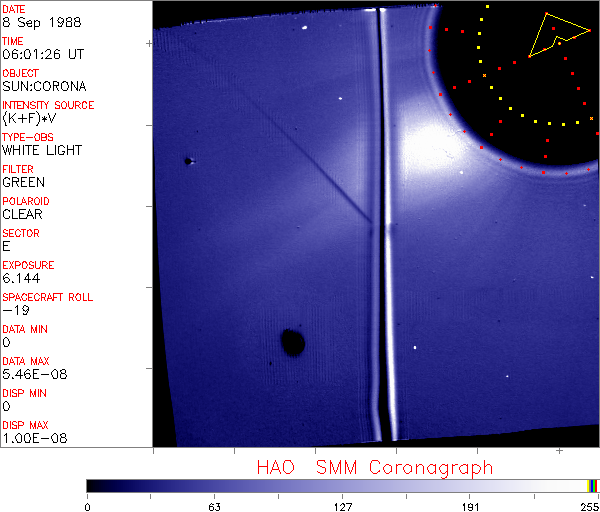
Task: Click the OBJECT field label
Action: [21, 73]
